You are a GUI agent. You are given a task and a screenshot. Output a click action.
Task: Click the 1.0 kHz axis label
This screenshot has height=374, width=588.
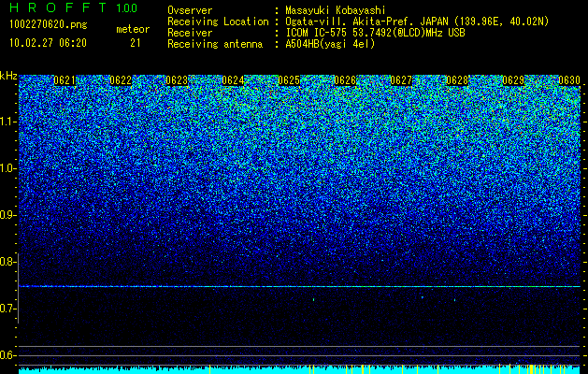coord(7,168)
